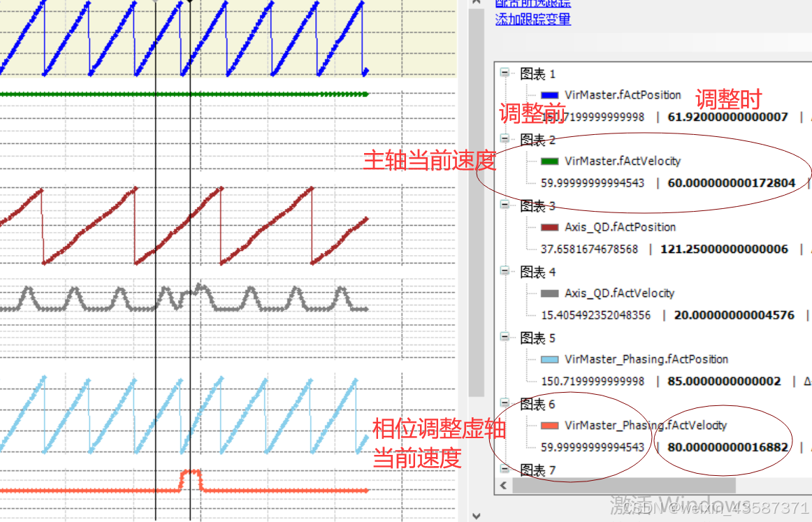Open the 添加跟踪变量 link
The height and width of the screenshot is (522, 812).
coord(532,19)
